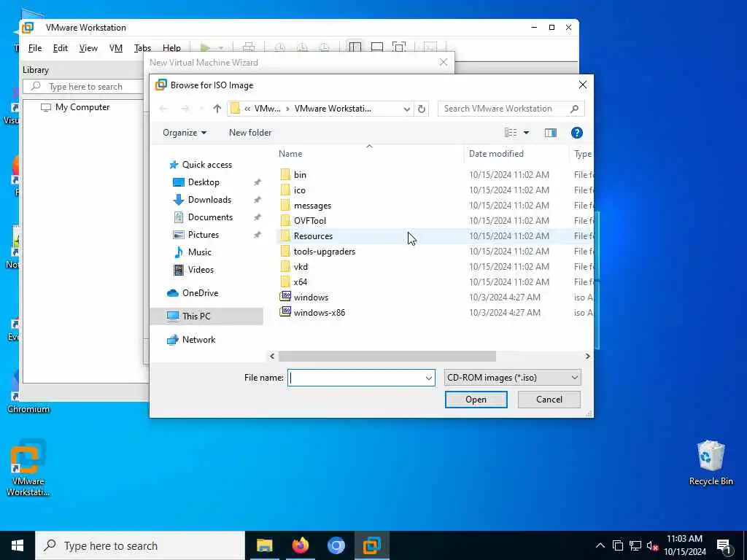The image size is (747, 560).
Task: Open the Organize dropdown menu
Action: [x=185, y=133]
